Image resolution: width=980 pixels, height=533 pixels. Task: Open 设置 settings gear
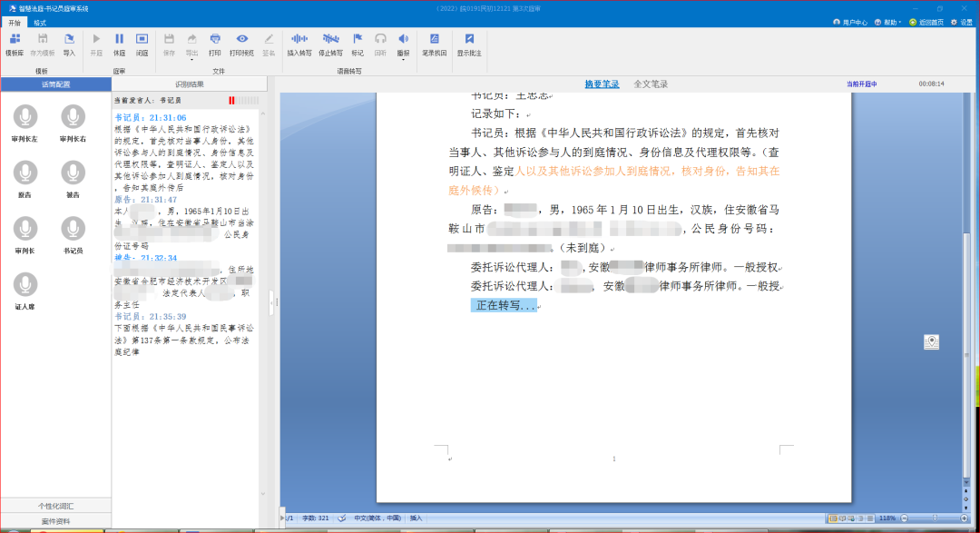(961, 23)
